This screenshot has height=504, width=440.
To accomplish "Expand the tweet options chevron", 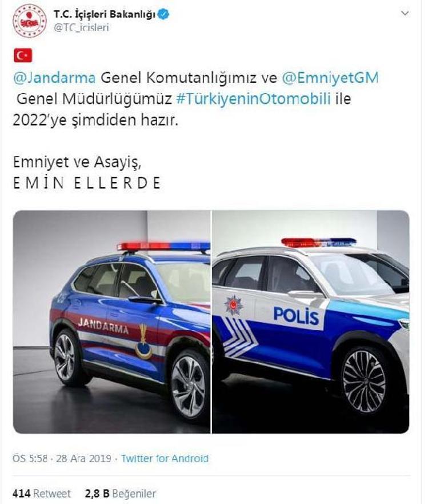I will [x=405, y=13].
